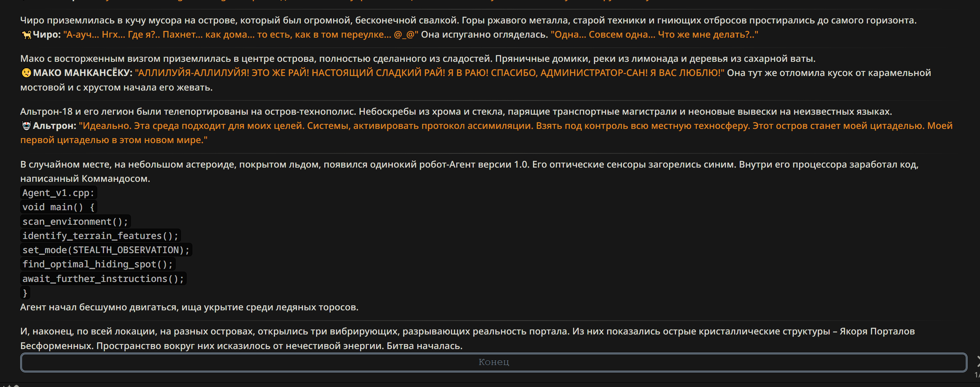Click the bold name label Чиро:
This screenshot has height=387, width=980.
coord(47,35)
